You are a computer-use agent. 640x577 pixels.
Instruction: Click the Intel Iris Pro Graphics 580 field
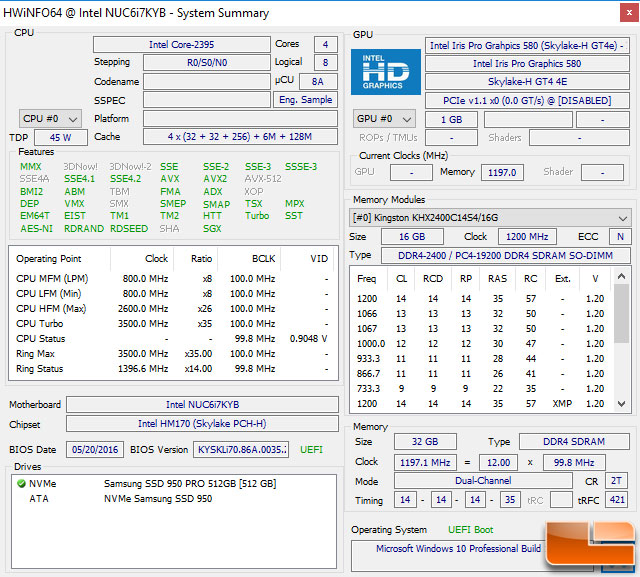[x=527, y=64]
